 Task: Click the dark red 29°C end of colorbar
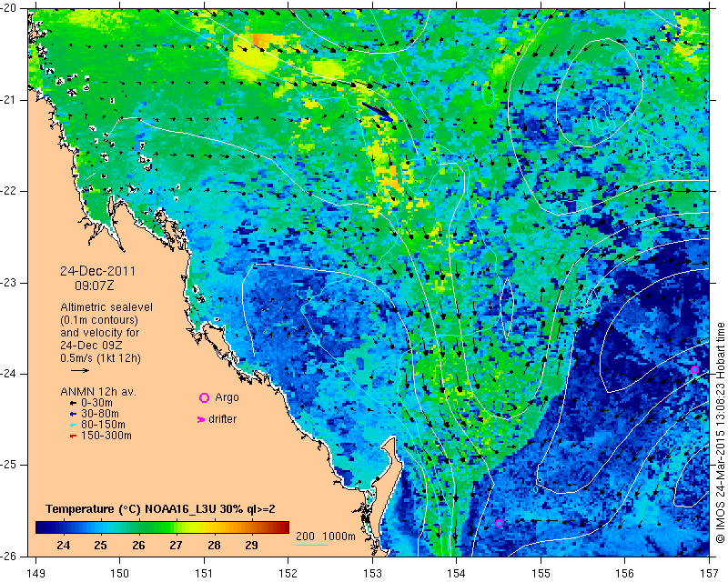281,527
